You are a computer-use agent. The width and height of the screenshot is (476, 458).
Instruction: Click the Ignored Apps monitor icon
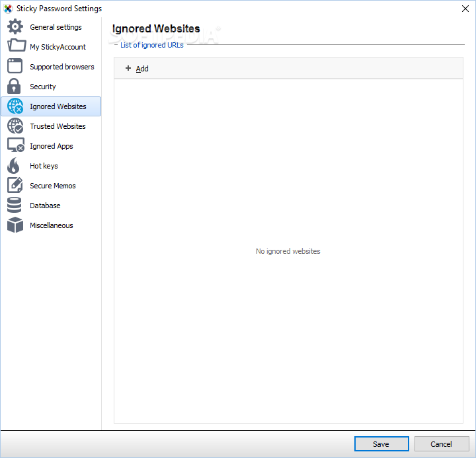(16, 145)
